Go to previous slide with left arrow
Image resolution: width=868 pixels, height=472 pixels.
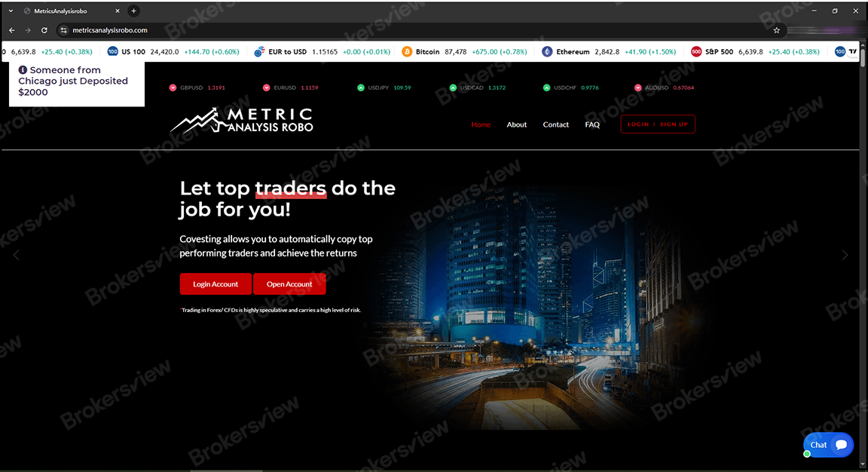point(16,255)
